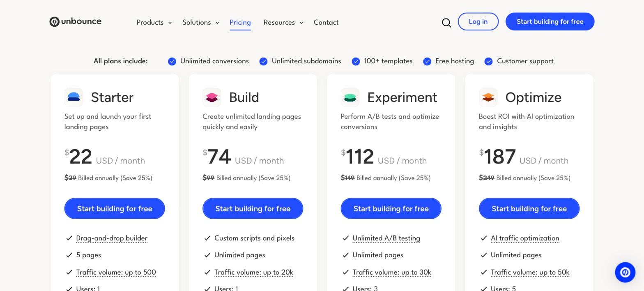Click checkmark beside Traffic volume up to 30k
The height and width of the screenshot is (291, 644).
345,272
